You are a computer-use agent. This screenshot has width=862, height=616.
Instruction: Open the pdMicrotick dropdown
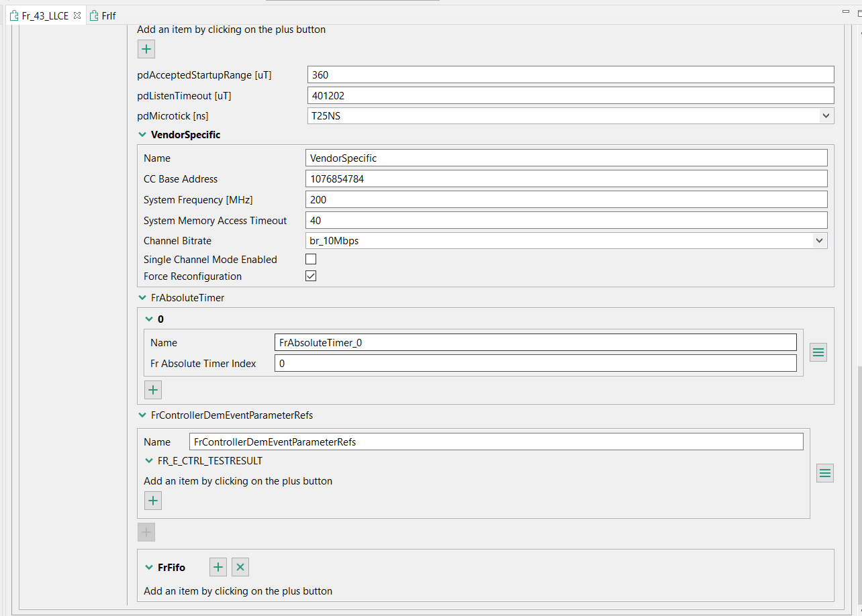(x=826, y=115)
